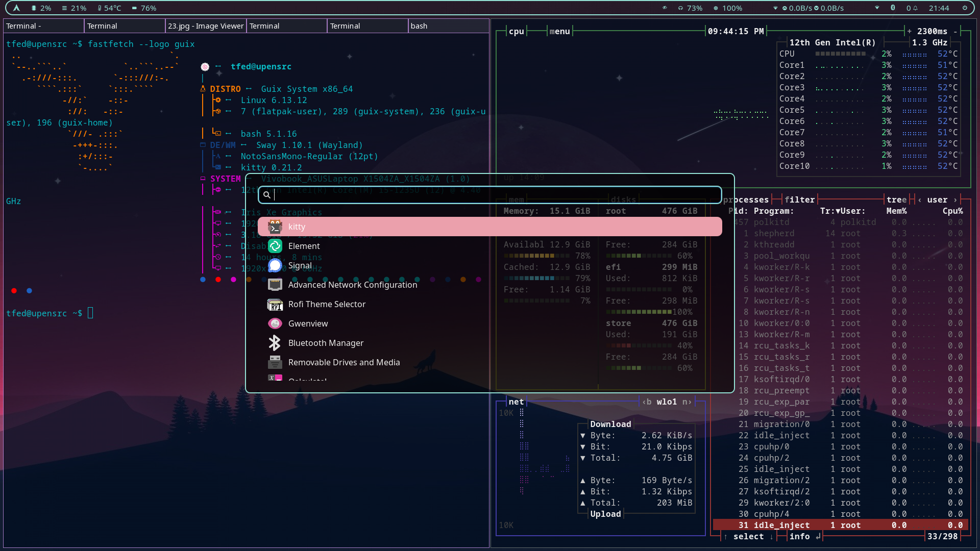980x551 pixels.
Task: Launch kitty from the highlighted entry
Action: click(x=490, y=227)
